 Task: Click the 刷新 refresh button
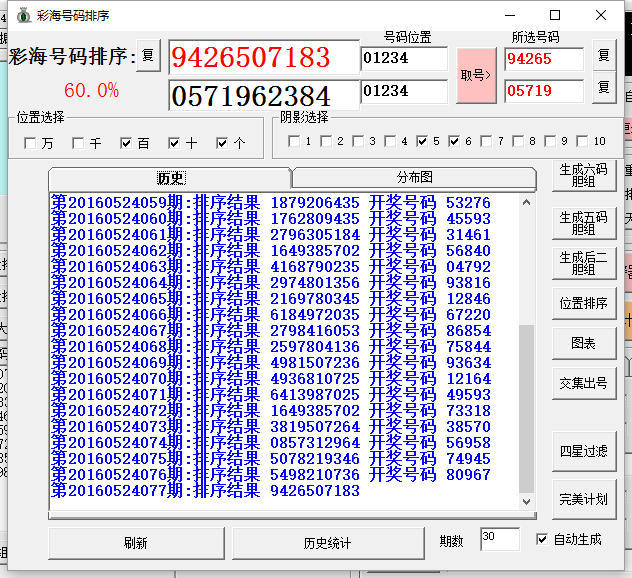(x=136, y=543)
